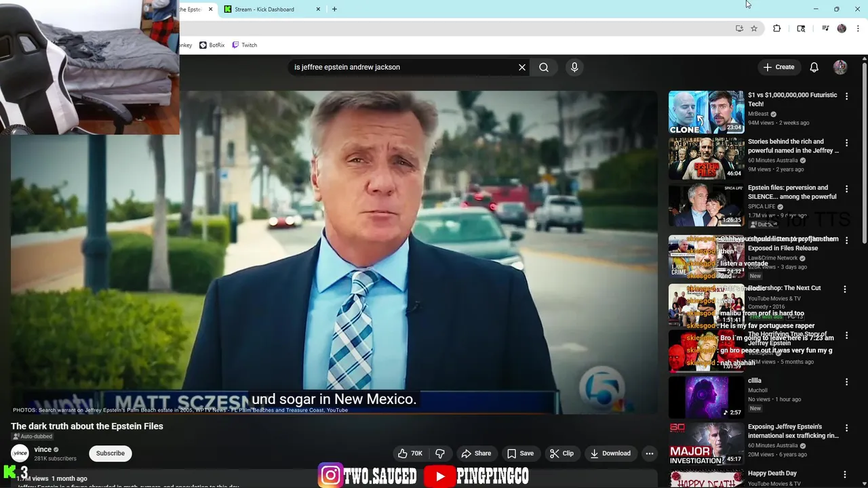
Task: Save the video to a playlist
Action: click(520, 453)
